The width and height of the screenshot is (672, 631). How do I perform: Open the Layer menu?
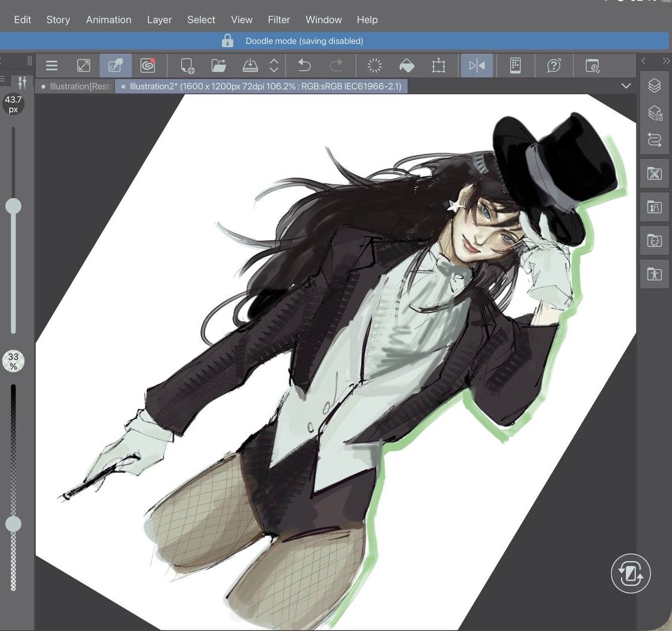pyautogui.click(x=159, y=20)
